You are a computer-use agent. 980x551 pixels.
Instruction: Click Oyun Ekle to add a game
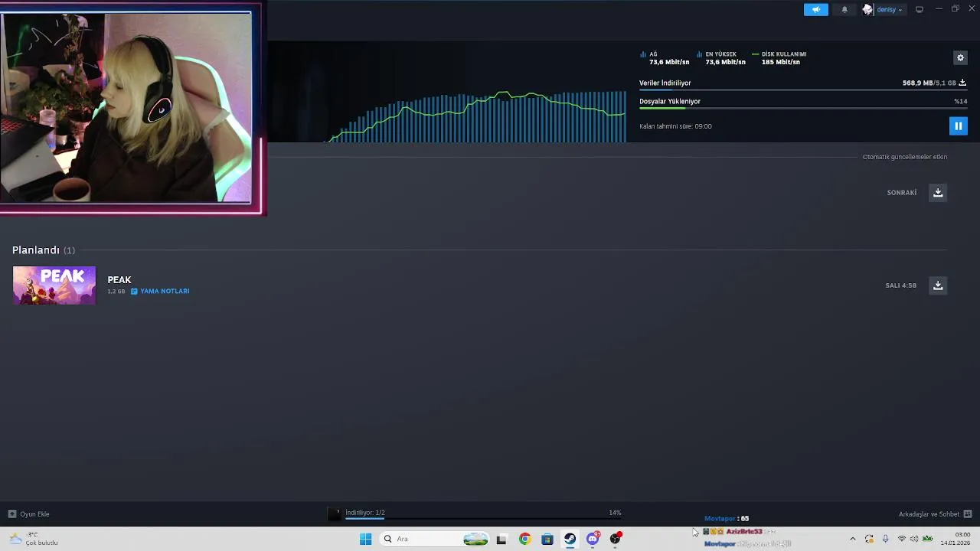tap(29, 514)
